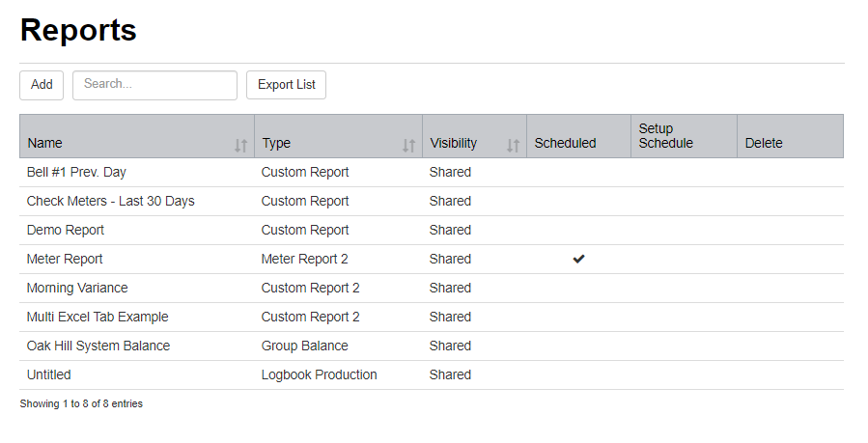Open the Morning Variance report
The width and height of the screenshot is (868, 443).
[x=77, y=288]
